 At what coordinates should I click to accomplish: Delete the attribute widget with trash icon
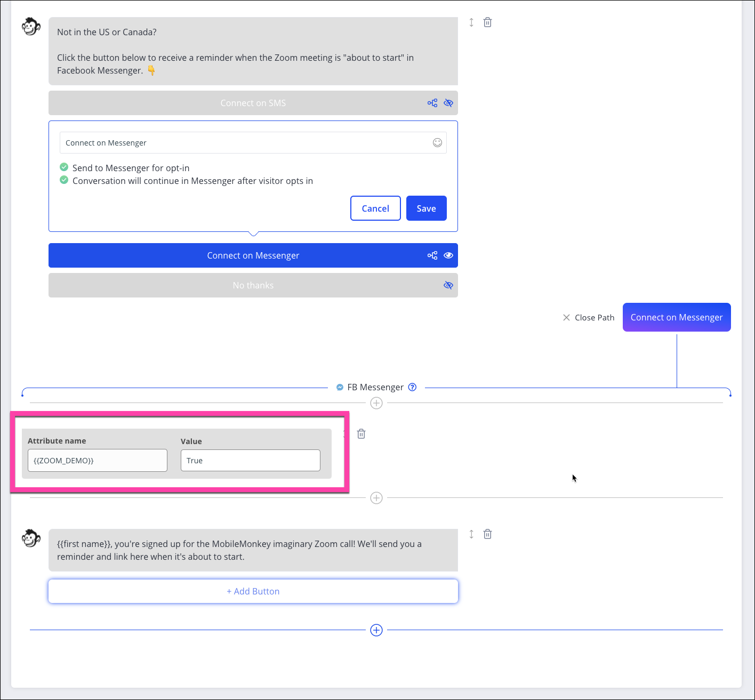[361, 434]
